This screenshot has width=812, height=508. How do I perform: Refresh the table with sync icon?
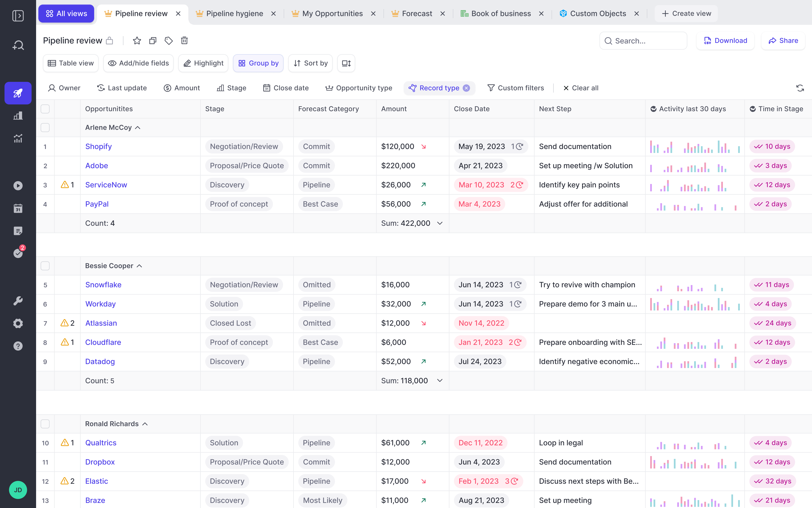click(800, 88)
